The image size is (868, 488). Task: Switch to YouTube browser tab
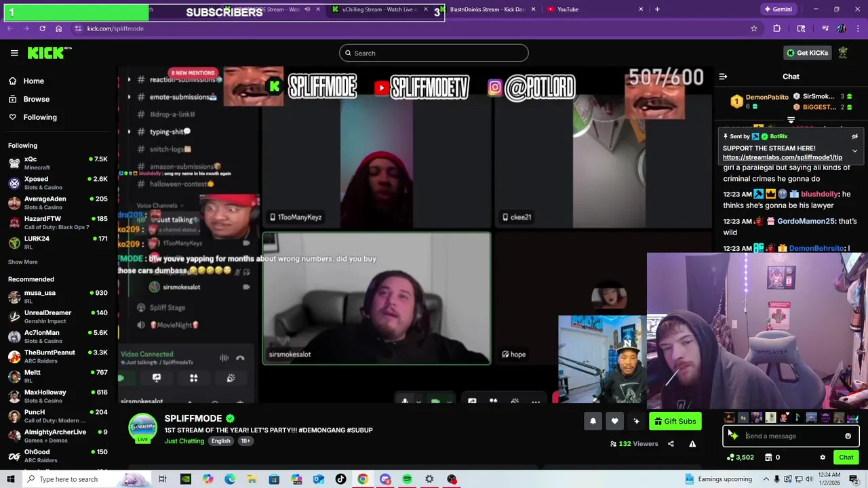pyautogui.click(x=595, y=9)
